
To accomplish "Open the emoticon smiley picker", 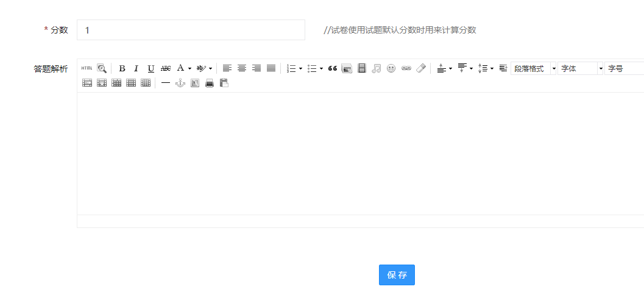I will [x=391, y=69].
